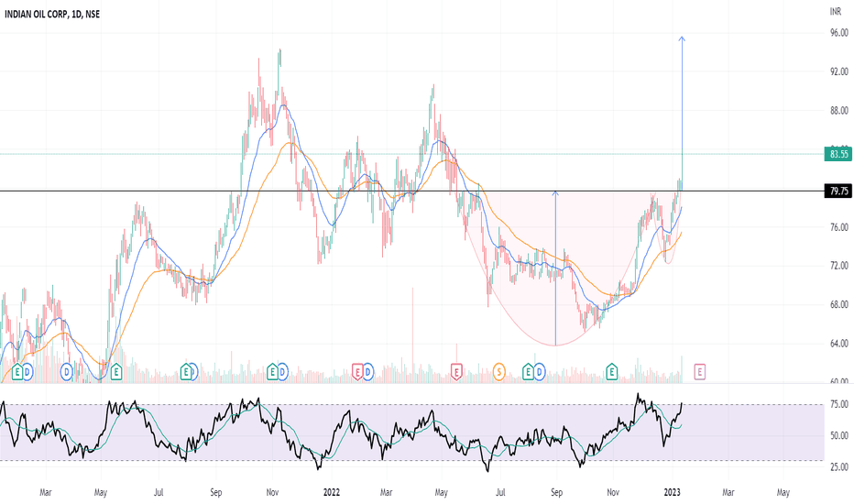The height and width of the screenshot is (504, 854).
Task: Open the D dividend marker near Nov 2021
Action: (x=282, y=373)
